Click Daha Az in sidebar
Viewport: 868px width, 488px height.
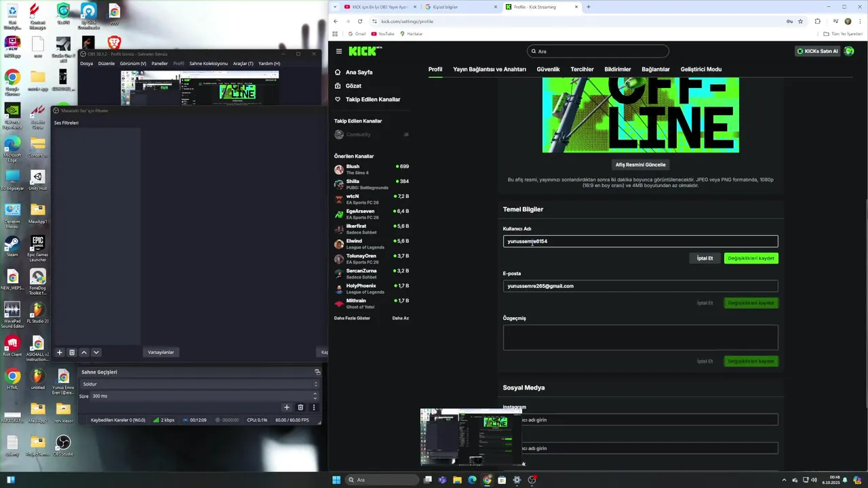[400, 318]
